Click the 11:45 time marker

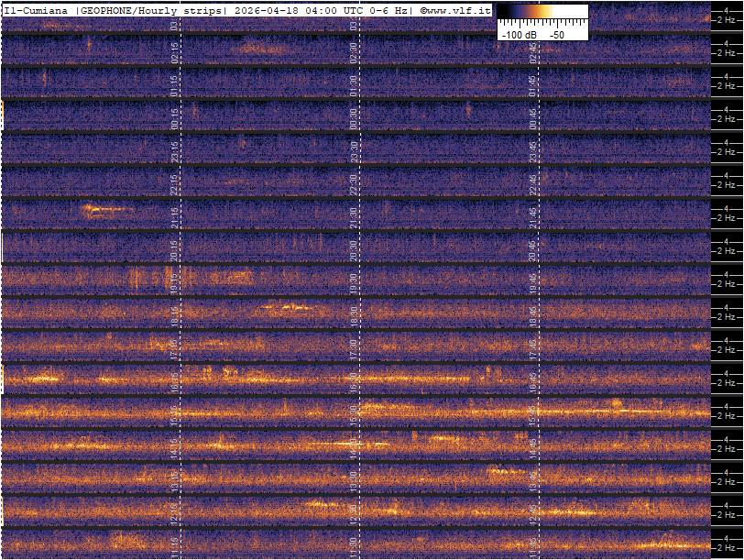click(x=533, y=546)
